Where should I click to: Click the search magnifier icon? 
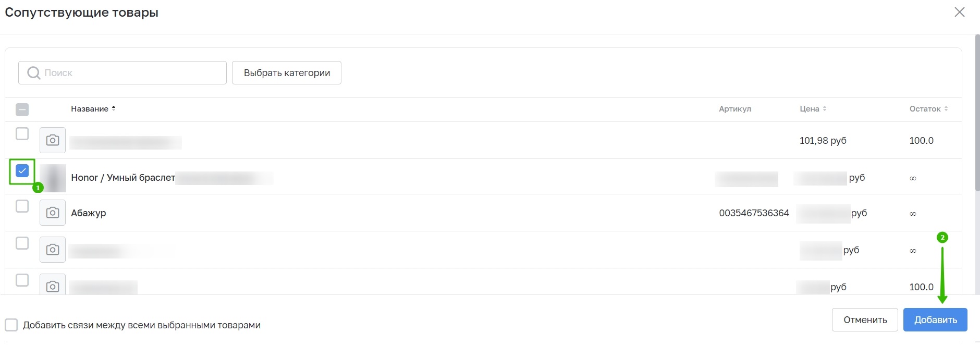tap(34, 73)
